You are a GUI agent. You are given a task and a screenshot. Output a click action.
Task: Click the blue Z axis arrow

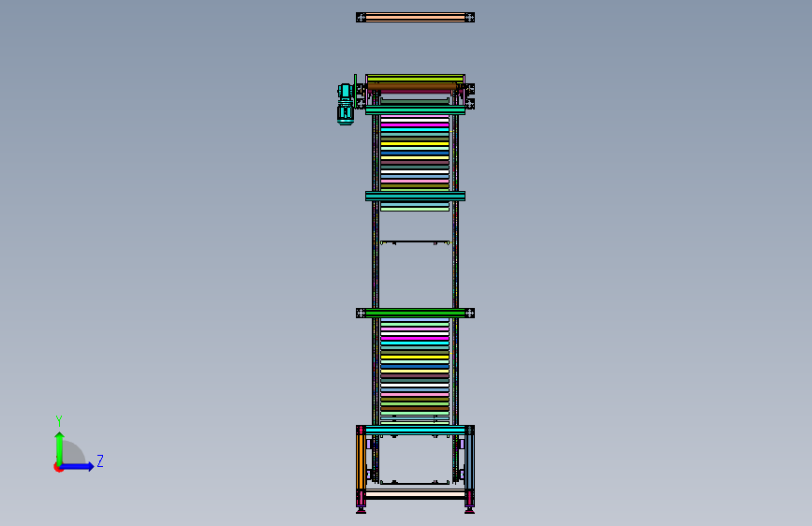click(78, 466)
